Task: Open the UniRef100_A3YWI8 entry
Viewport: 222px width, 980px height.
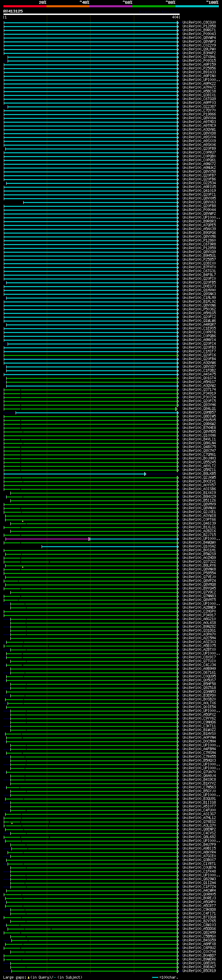Action: click(199, 516)
